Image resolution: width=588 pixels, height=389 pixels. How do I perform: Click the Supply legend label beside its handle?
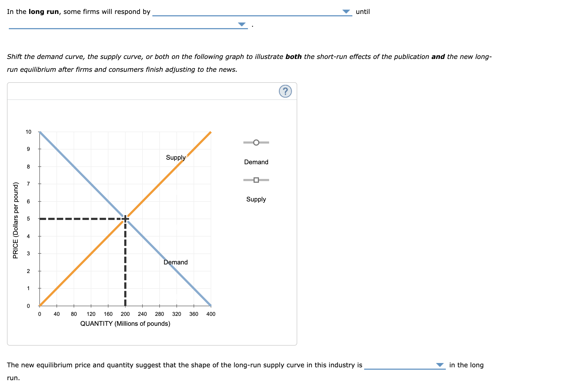(x=256, y=199)
